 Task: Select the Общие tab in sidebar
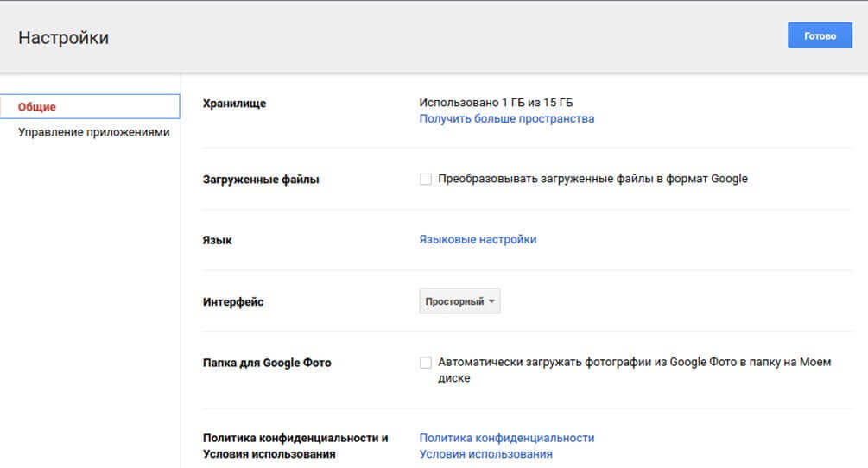[x=37, y=107]
